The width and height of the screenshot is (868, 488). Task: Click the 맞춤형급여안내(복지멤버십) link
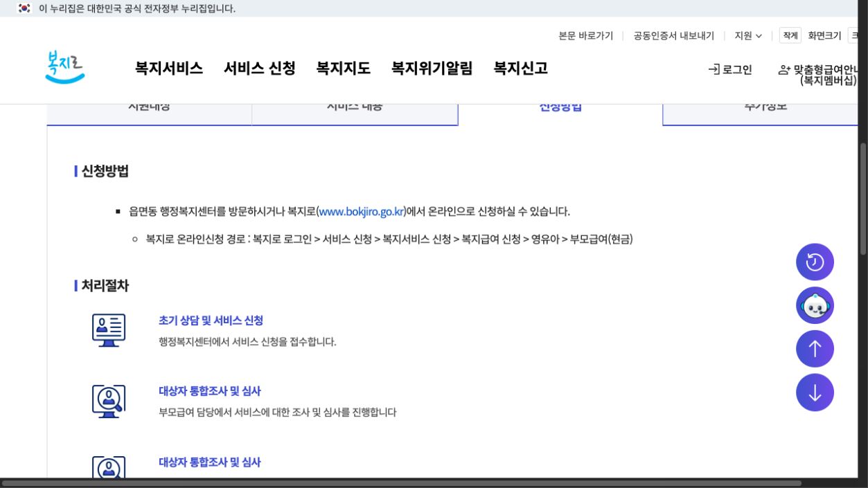pyautogui.click(x=826, y=75)
